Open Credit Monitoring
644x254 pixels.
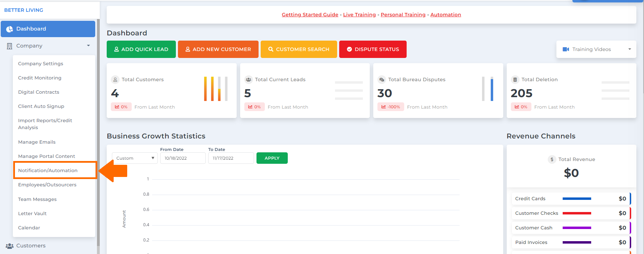click(40, 78)
